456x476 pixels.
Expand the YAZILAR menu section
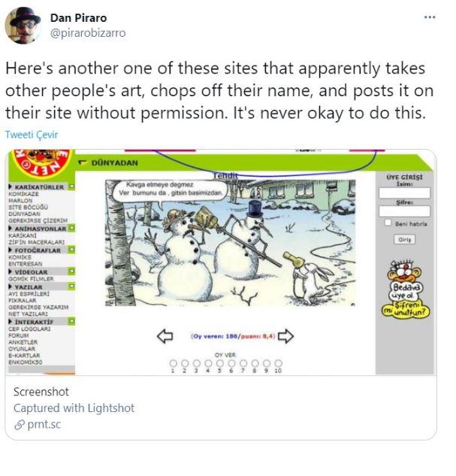click(x=29, y=287)
